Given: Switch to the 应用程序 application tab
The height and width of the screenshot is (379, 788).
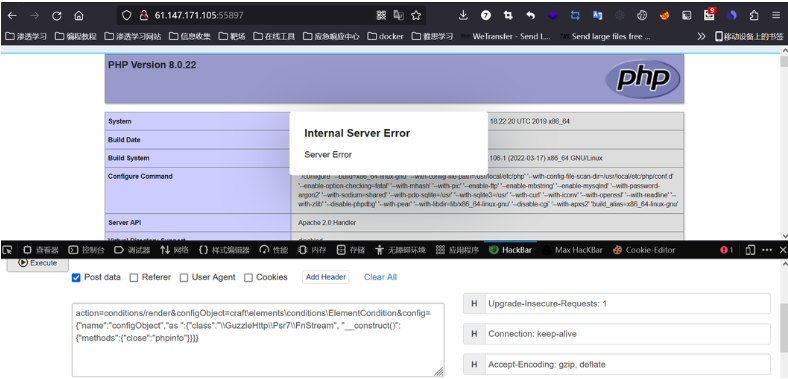Looking at the screenshot, I should (x=457, y=250).
